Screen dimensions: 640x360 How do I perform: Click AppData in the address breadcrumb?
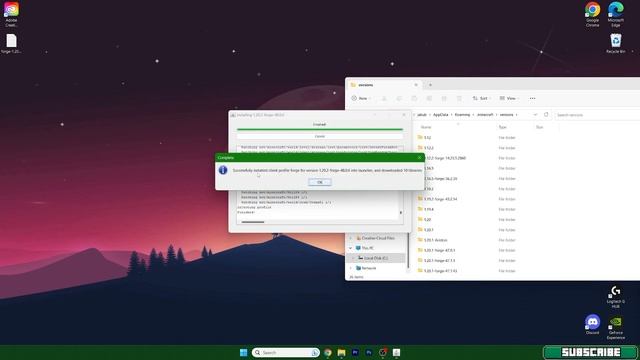[440, 115]
